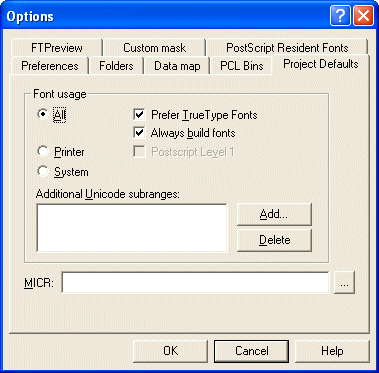Viewport: 379px width, 373px height.
Task: Open the PCL Bins tab
Action: tap(242, 65)
